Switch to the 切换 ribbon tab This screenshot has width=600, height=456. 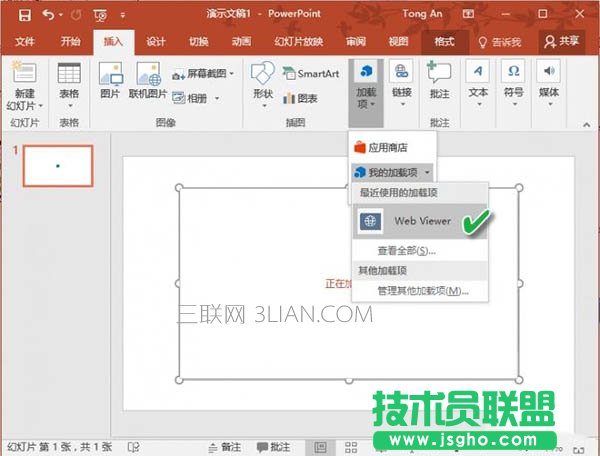pos(199,41)
